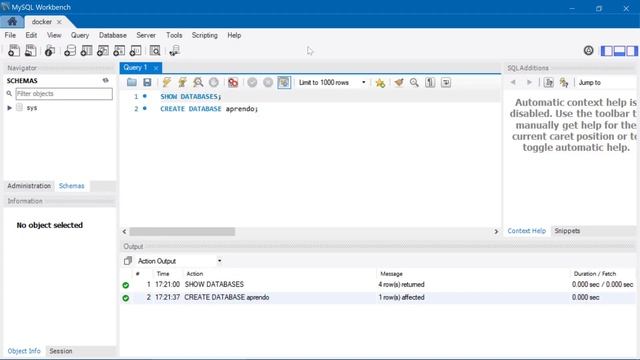Switch to the Object Info tab

point(24,351)
